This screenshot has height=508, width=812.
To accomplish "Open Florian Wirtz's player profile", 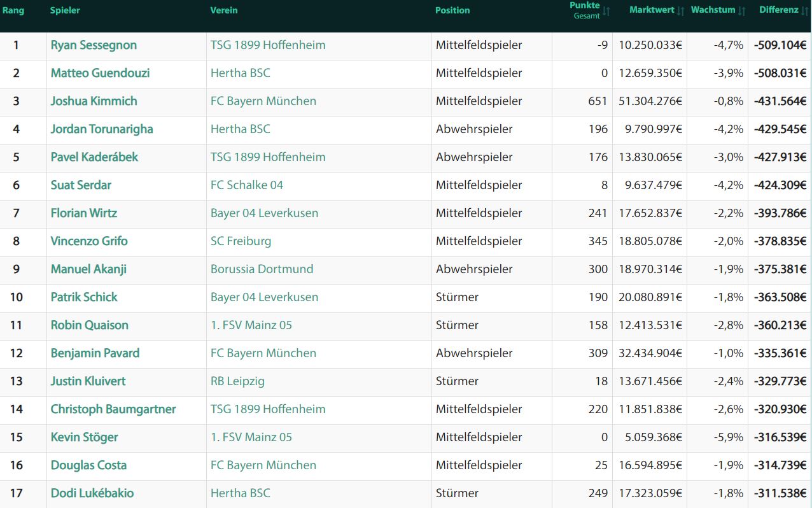I will 84,213.
